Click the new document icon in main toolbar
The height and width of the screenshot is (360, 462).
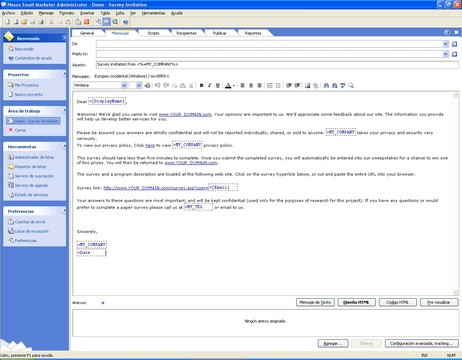[x=7, y=22]
